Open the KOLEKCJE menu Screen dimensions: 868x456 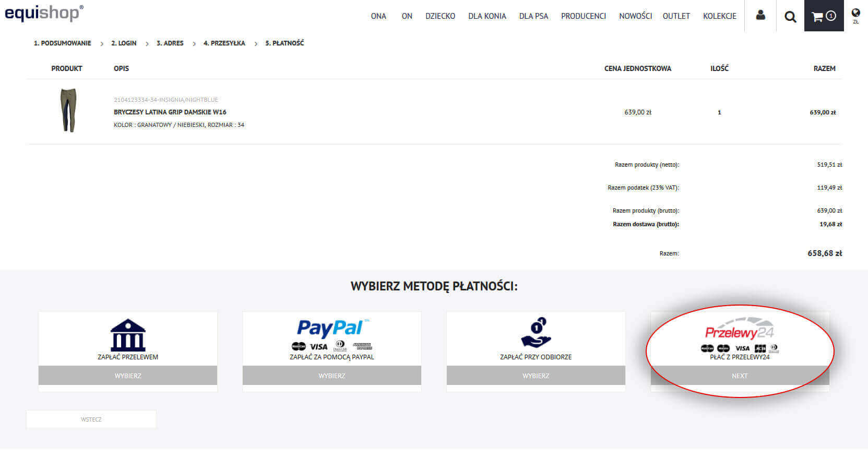(719, 16)
